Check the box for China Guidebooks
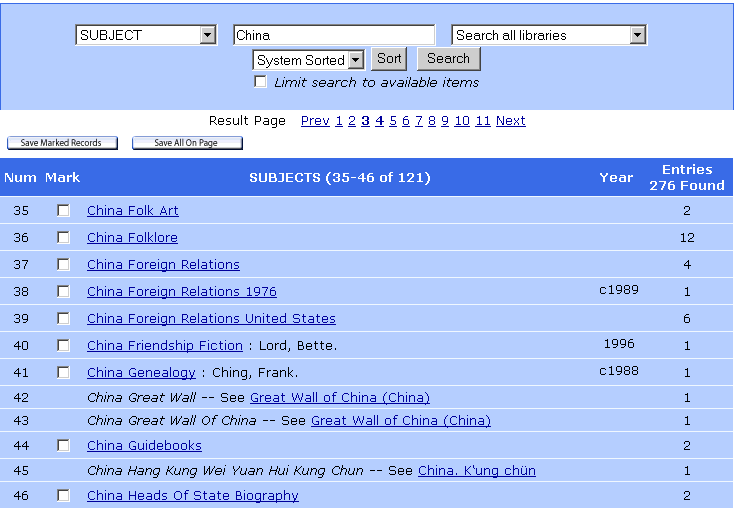The image size is (741, 510). (x=63, y=445)
